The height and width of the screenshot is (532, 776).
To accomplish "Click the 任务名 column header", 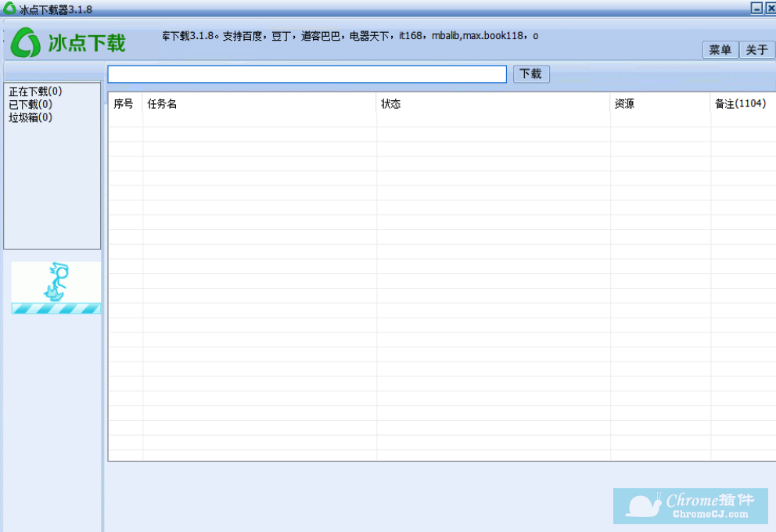I will point(260,104).
